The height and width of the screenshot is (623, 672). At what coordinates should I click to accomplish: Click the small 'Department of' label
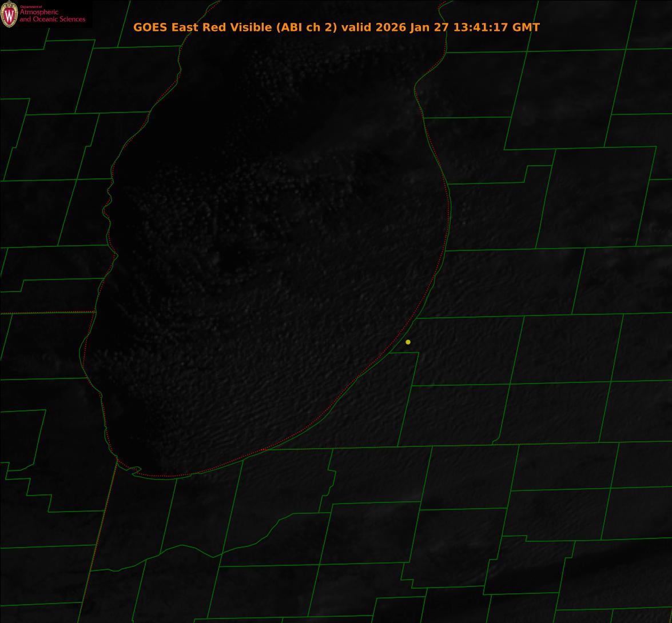(31, 7)
